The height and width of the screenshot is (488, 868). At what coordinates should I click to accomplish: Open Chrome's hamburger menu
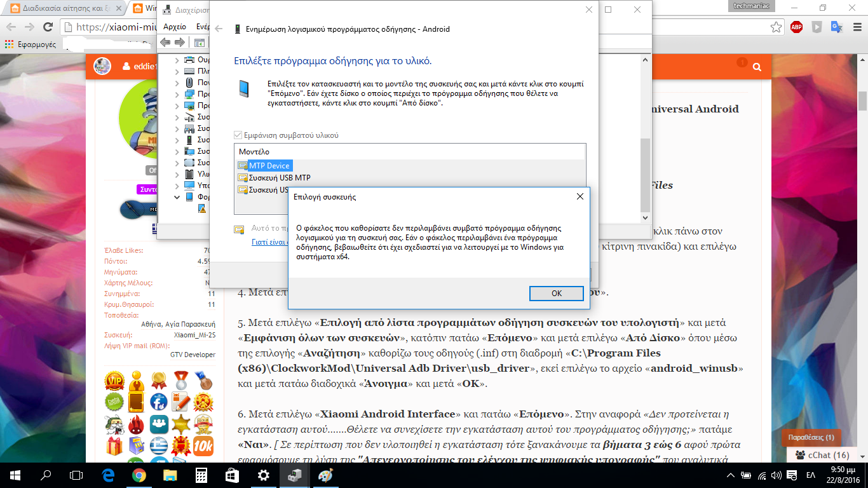[857, 27]
